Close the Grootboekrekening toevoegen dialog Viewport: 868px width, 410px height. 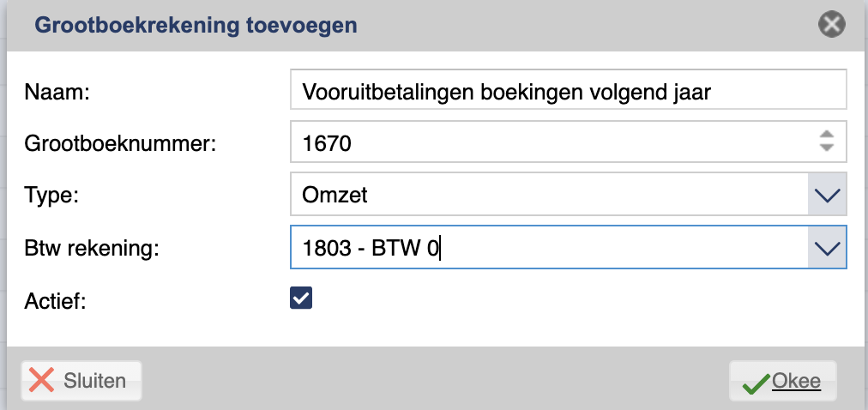831,25
